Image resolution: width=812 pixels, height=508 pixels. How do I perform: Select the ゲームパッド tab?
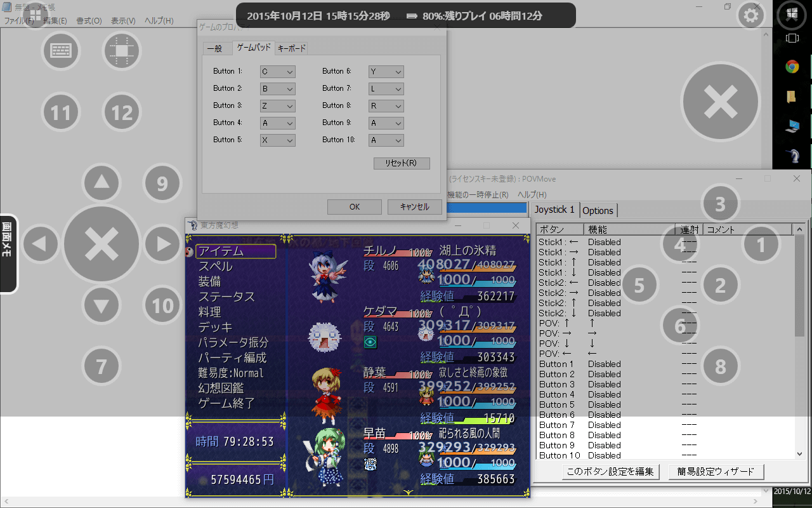coord(254,48)
